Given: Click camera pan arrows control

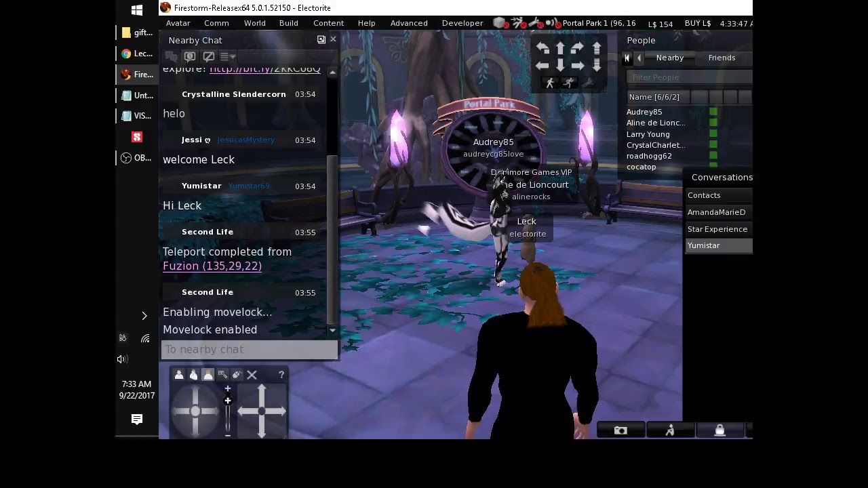Looking at the screenshot, I should 262,411.
